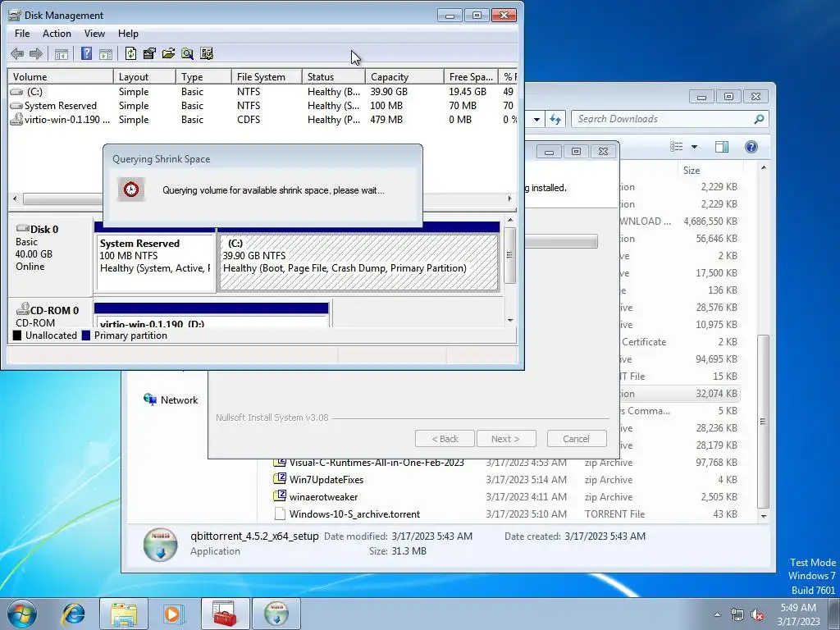This screenshot has height=630, width=840.
Task: Click the Back arrow in Disk Management toolbar
Action: click(x=17, y=53)
